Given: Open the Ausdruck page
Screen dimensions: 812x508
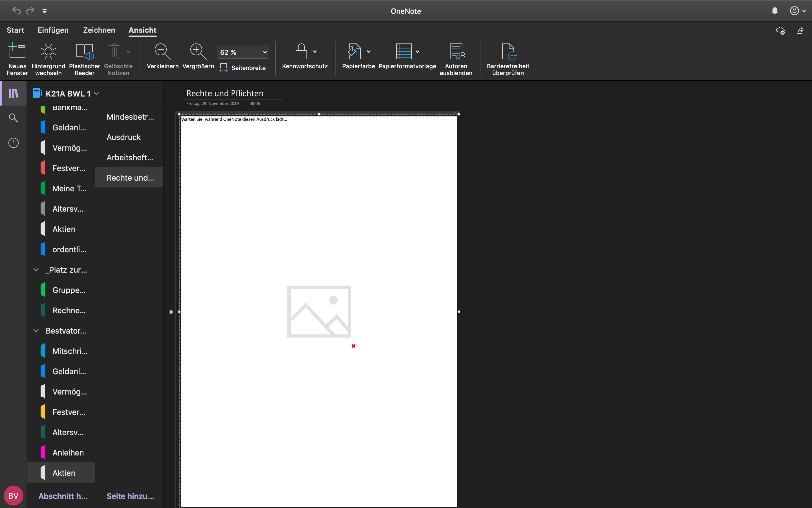Looking at the screenshot, I should click(x=129, y=137).
